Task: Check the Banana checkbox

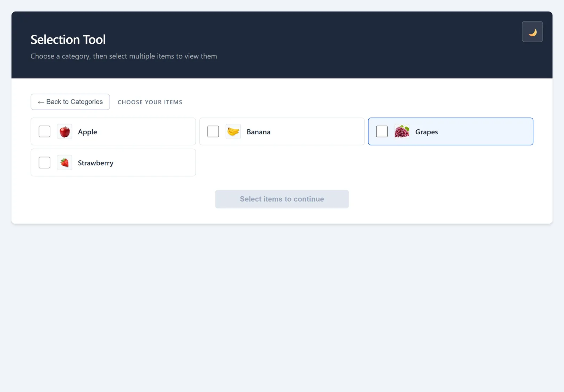Action: pos(213,131)
